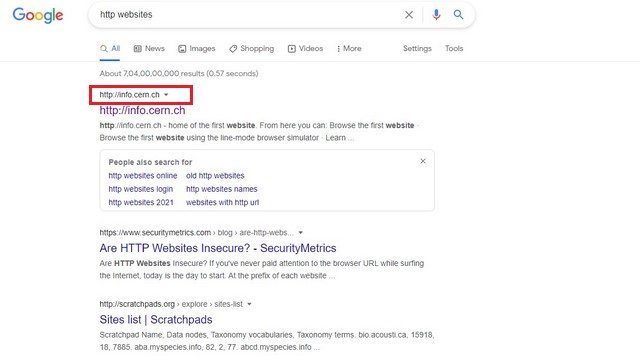Search for http websites online
640x360 pixels.
pyautogui.click(x=143, y=176)
